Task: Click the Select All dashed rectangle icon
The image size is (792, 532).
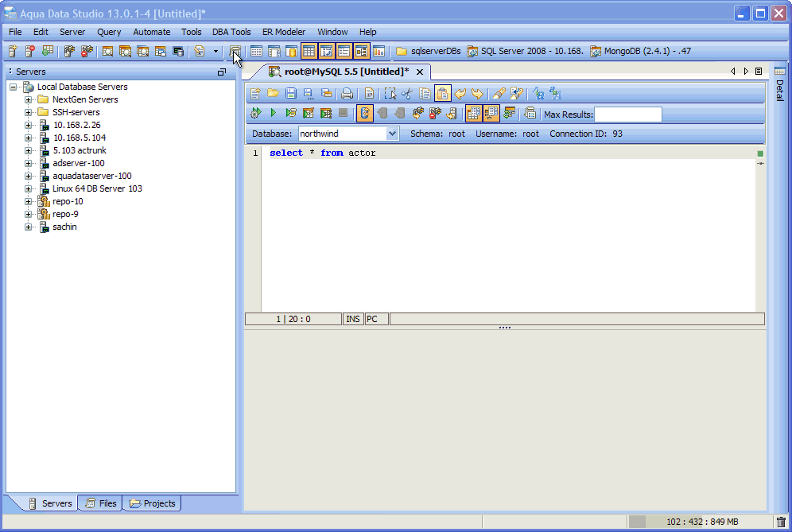Action: coord(390,94)
